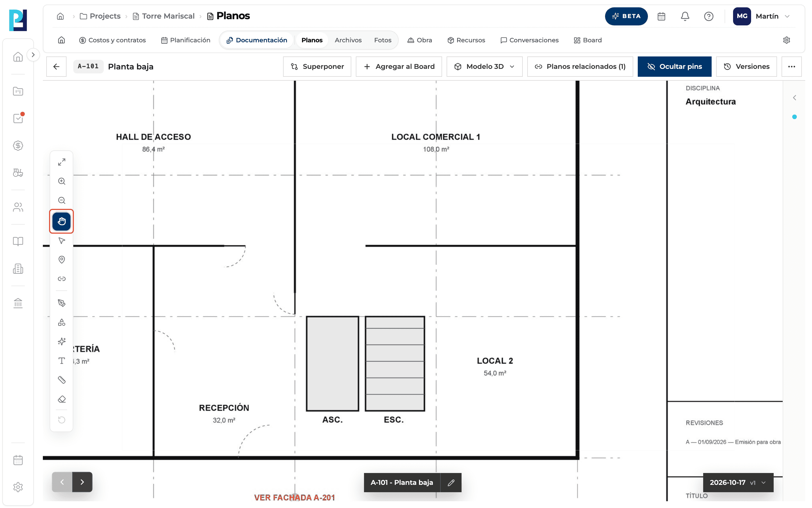
Task: Switch to the Archivos tab
Action: point(348,40)
